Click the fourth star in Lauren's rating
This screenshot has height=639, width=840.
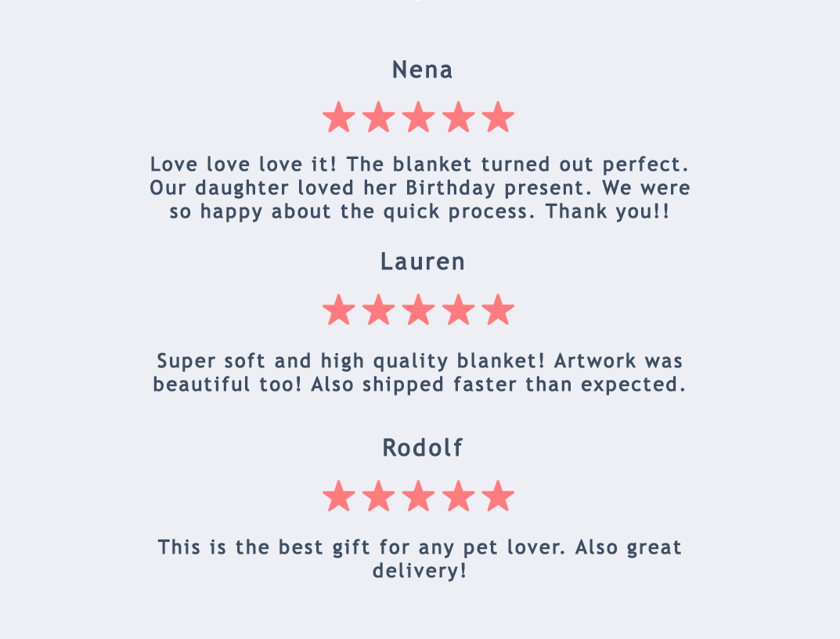tap(459, 310)
